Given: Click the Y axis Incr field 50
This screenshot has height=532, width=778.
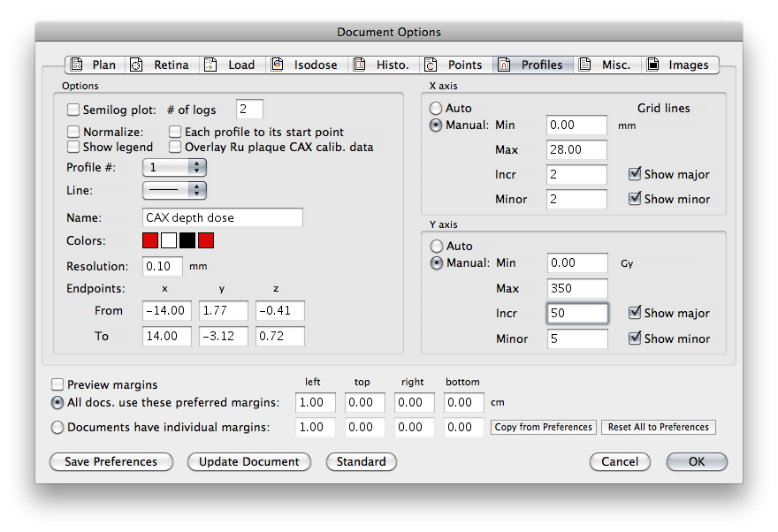Looking at the screenshot, I should coord(577,314).
